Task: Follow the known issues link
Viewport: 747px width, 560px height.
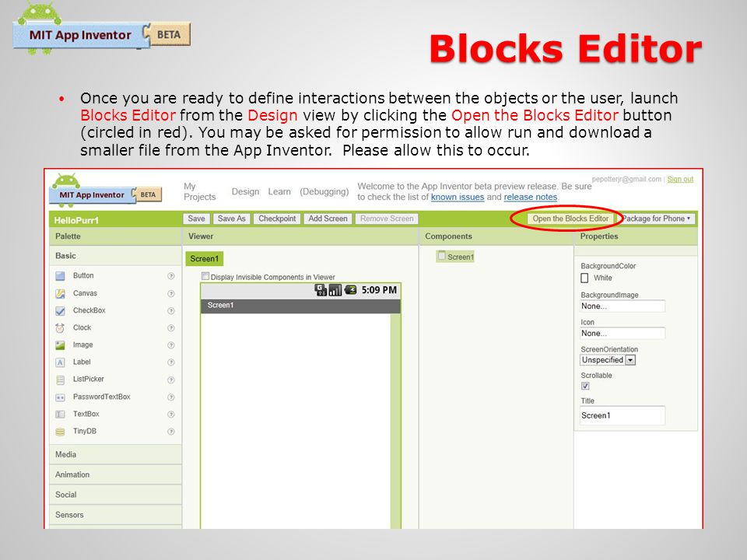Action: click(458, 197)
